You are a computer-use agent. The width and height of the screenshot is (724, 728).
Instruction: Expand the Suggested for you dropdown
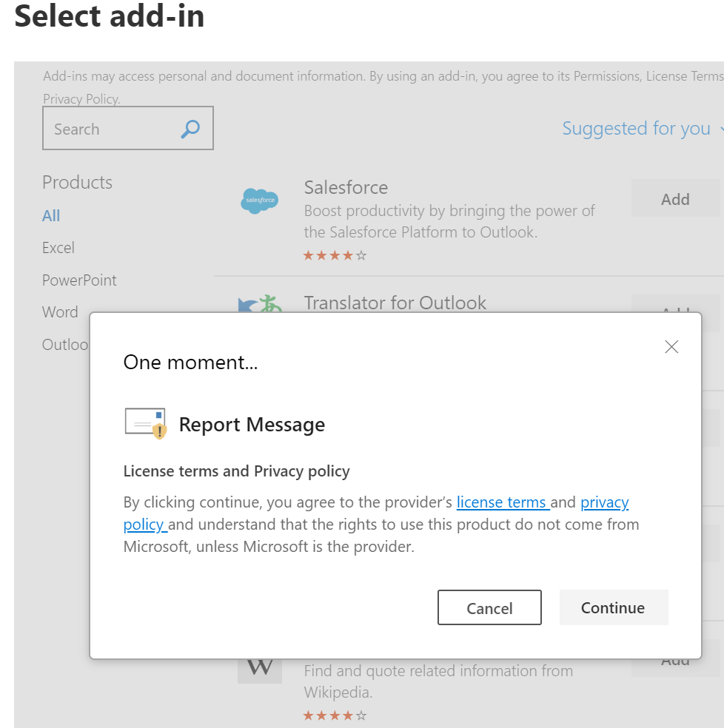(x=641, y=129)
